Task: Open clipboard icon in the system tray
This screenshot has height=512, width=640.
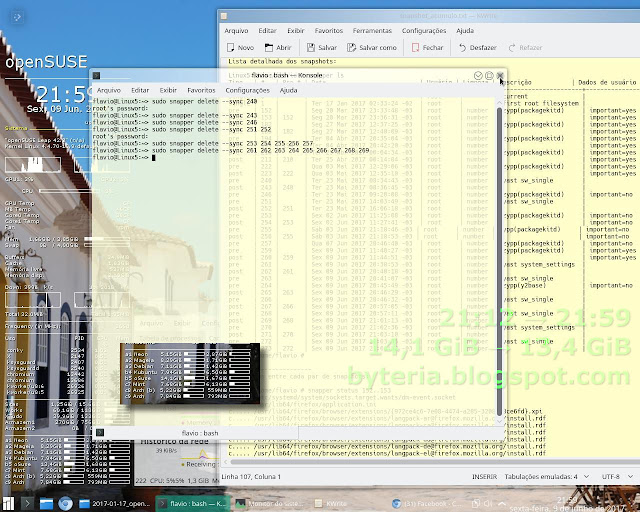Action: pyautogui.click(x=476, y=503)
